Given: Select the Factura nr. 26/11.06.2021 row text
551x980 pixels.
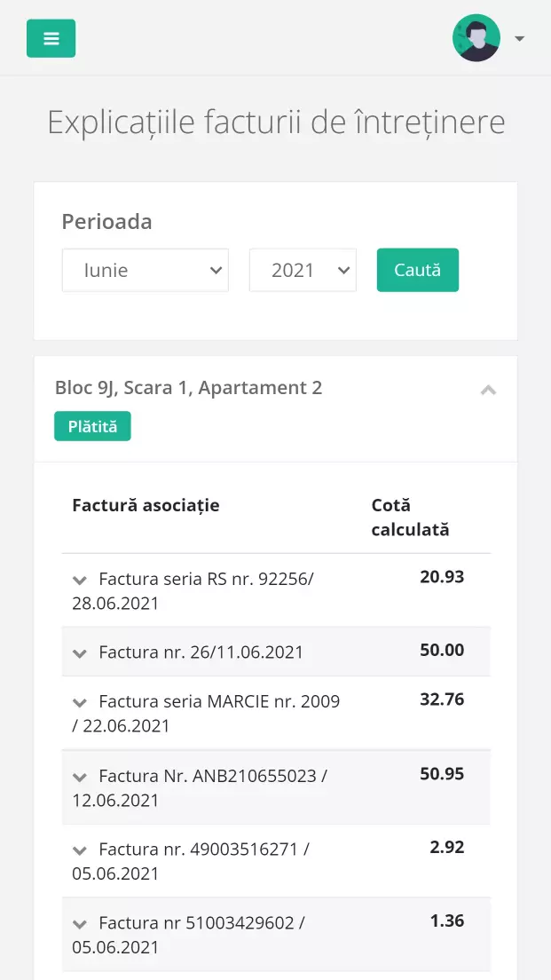Looking at the screenshot, I should click(x=201, y=652).
